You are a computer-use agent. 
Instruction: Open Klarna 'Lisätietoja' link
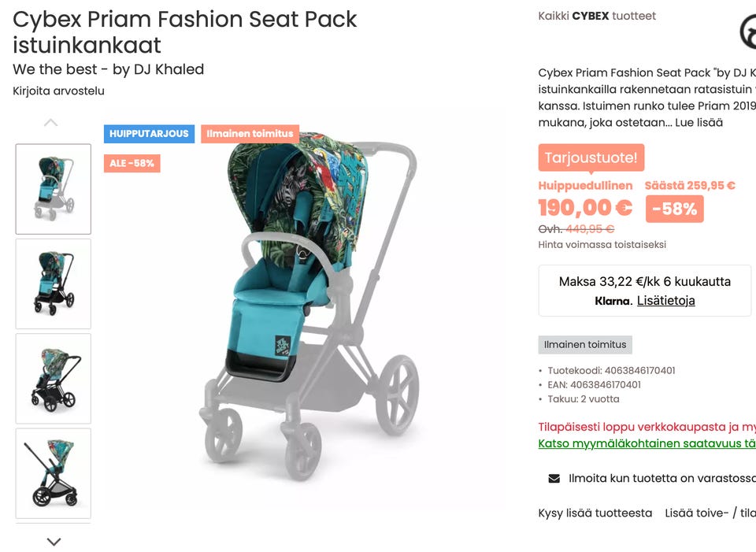(665, 300)
